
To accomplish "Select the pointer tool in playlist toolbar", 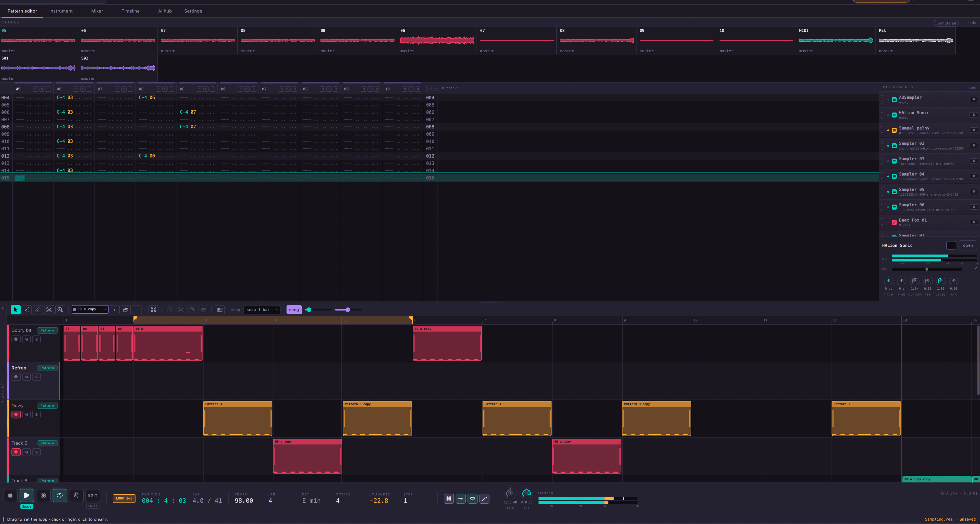I will (x=16, y=310).
